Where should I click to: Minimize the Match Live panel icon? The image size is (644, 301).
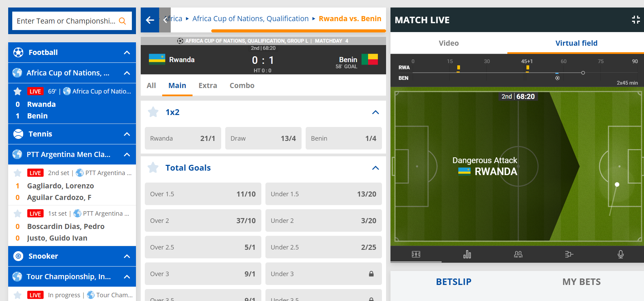tap(636, 20)
